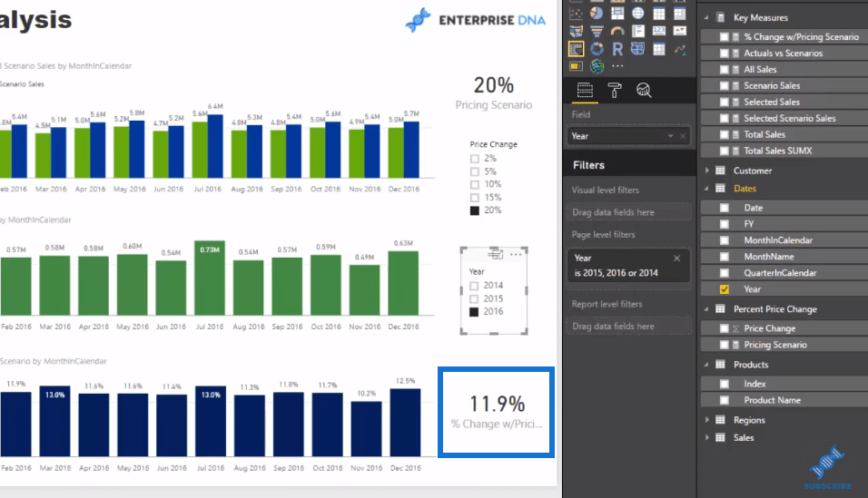Open the Fields well tab
The width and height of the screenshot is (868, 498).
[x=585, y=90]
